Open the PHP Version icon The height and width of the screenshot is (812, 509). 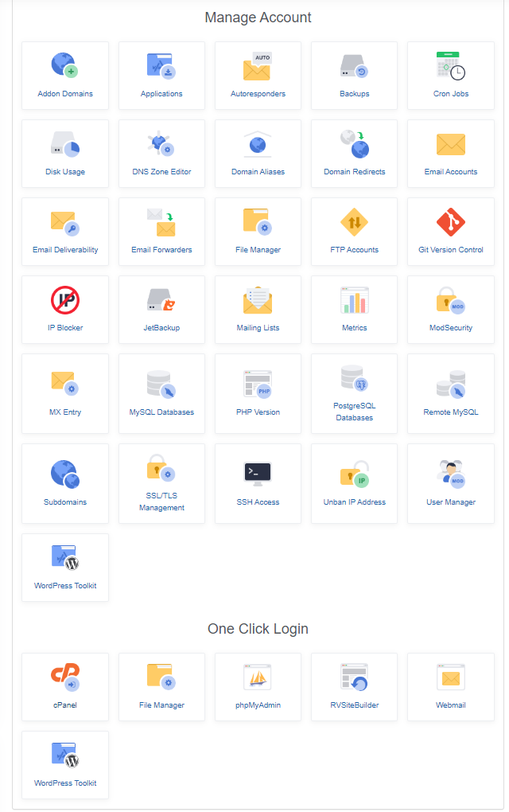(258, 385)
